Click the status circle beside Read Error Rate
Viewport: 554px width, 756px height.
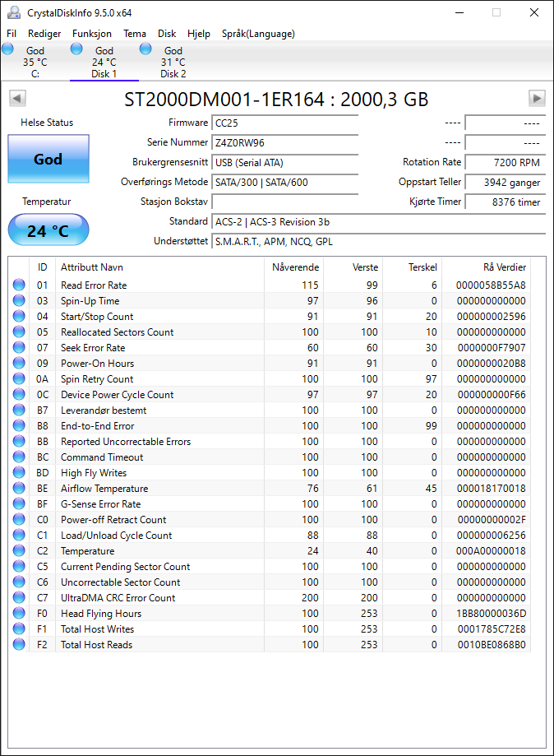(19, 285)
